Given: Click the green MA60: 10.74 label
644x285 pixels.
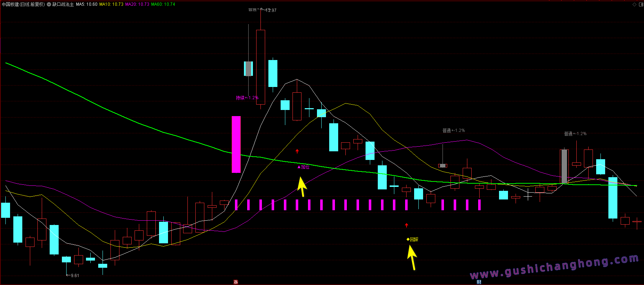Looking at the screenshot, I should click(163, 4).
